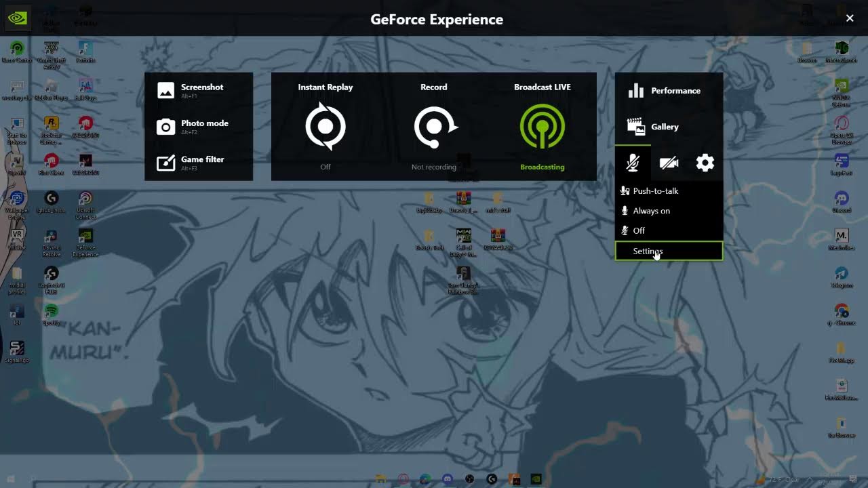Click the Wallpaper Engine desktop icon
The width and height of the screenshot is (868, 488).
click(x=17, y=205)
